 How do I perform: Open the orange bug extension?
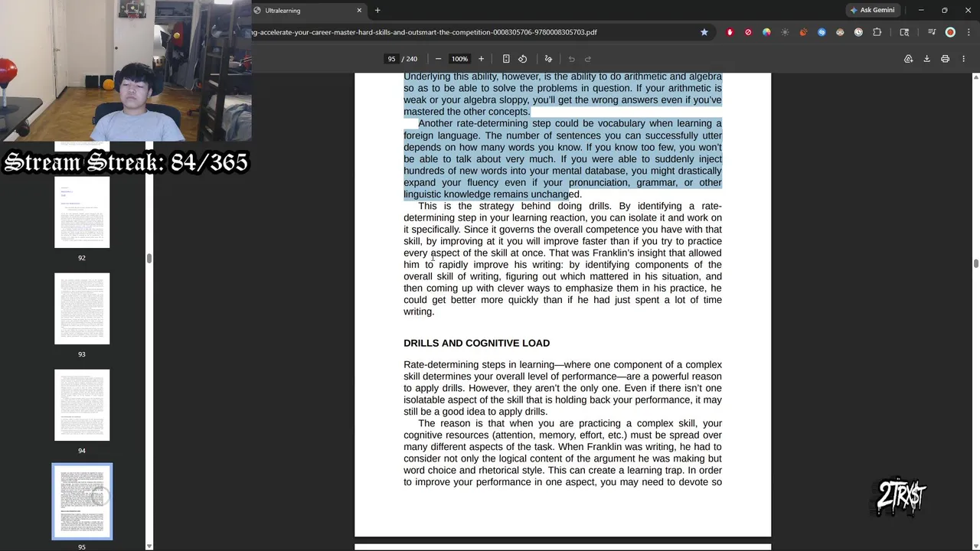coord(803,32)
